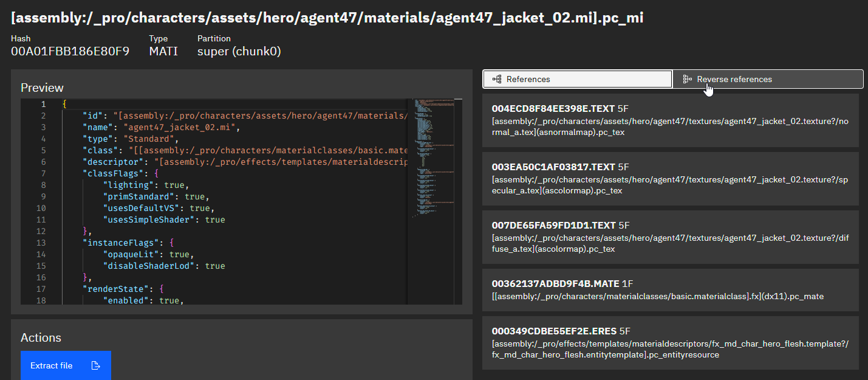
Task: Click line number 12 in gutter
Action: (41, 231)
